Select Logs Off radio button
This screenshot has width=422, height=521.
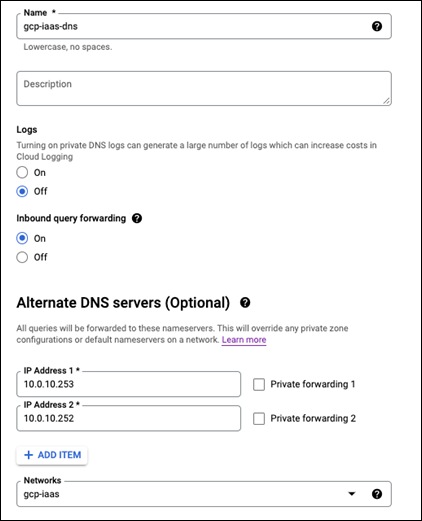click(x=22, y=191)
